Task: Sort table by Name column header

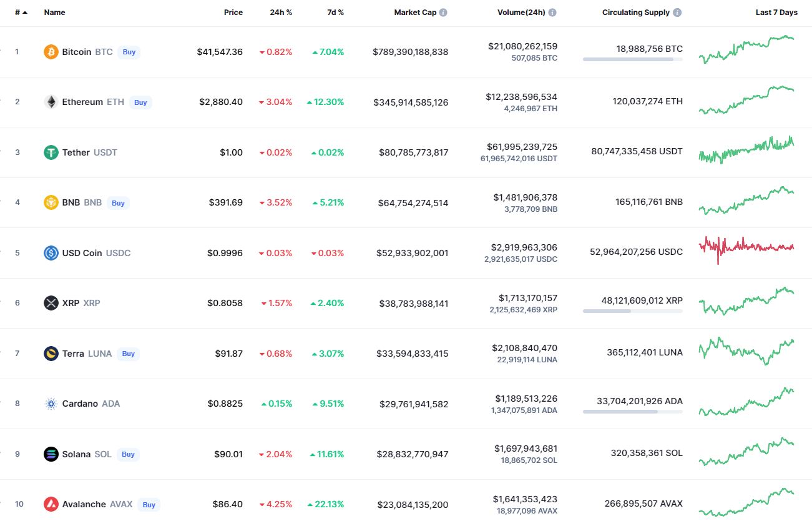Action: (x=54, y=12)
